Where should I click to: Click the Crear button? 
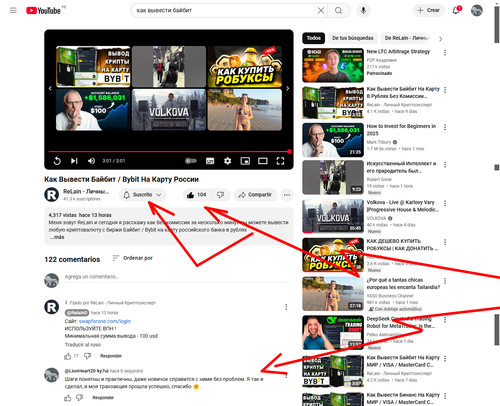pos(429,10)
